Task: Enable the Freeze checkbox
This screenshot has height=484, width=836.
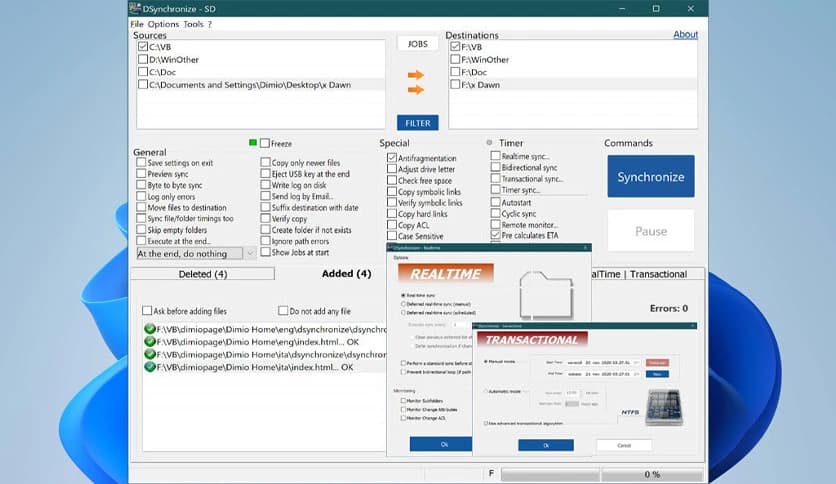Action: pos(264,143)
